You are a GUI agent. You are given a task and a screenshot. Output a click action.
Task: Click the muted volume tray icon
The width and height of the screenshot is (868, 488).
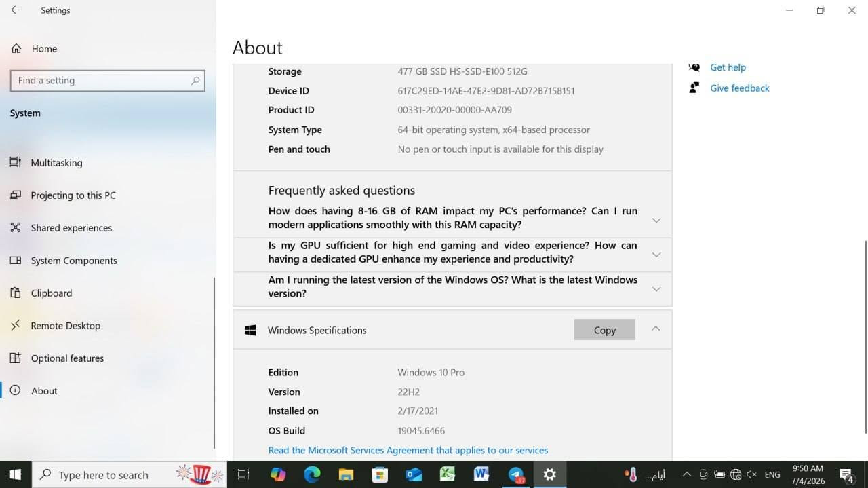point(752,474)
